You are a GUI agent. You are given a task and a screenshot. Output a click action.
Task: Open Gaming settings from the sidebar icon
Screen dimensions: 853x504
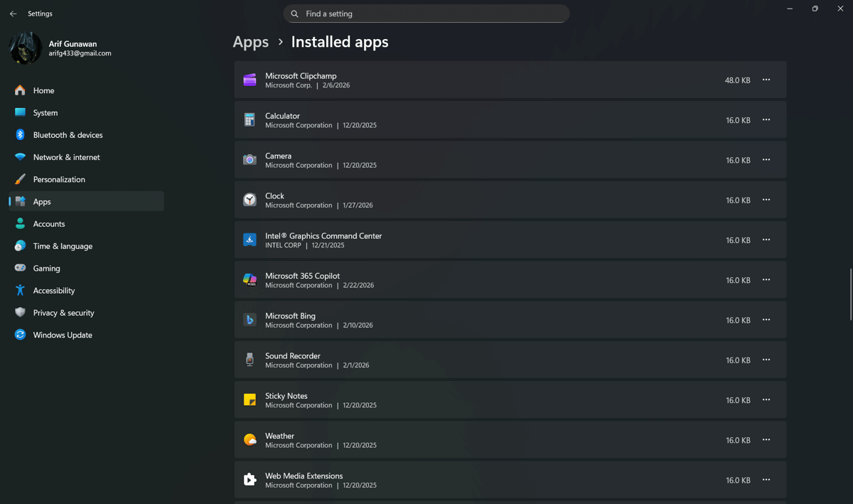click(19, 268)
